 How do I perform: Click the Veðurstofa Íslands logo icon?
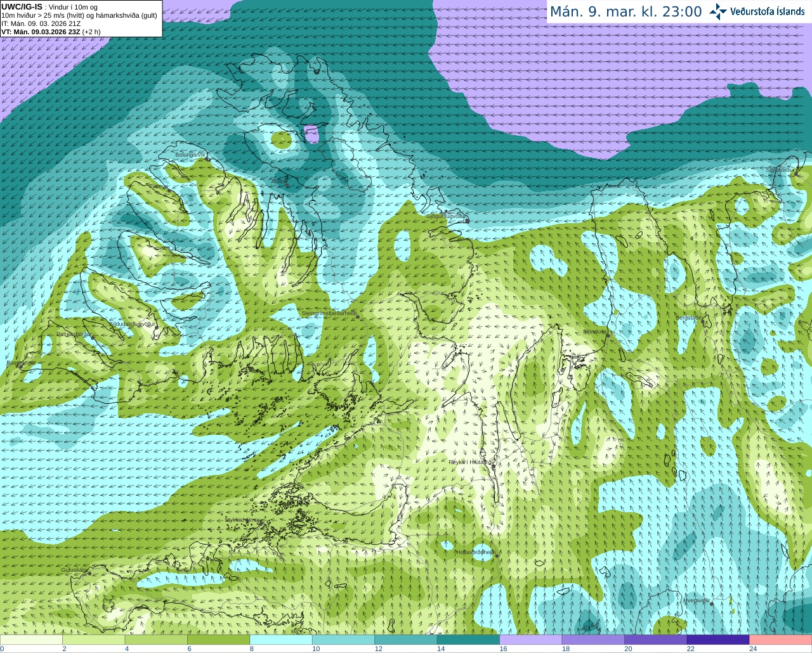pyautogui.click(x=718, y=11)
